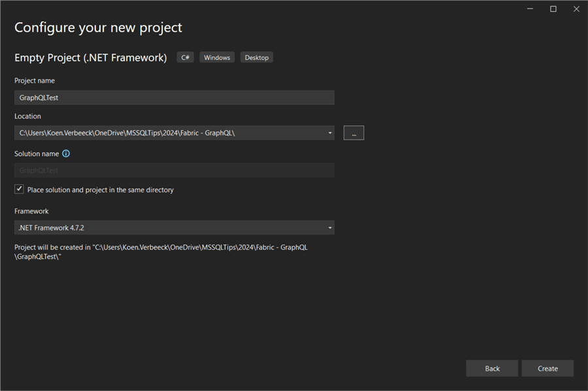
Task: Maximize the project configuration window
Action: coord(553,8)
